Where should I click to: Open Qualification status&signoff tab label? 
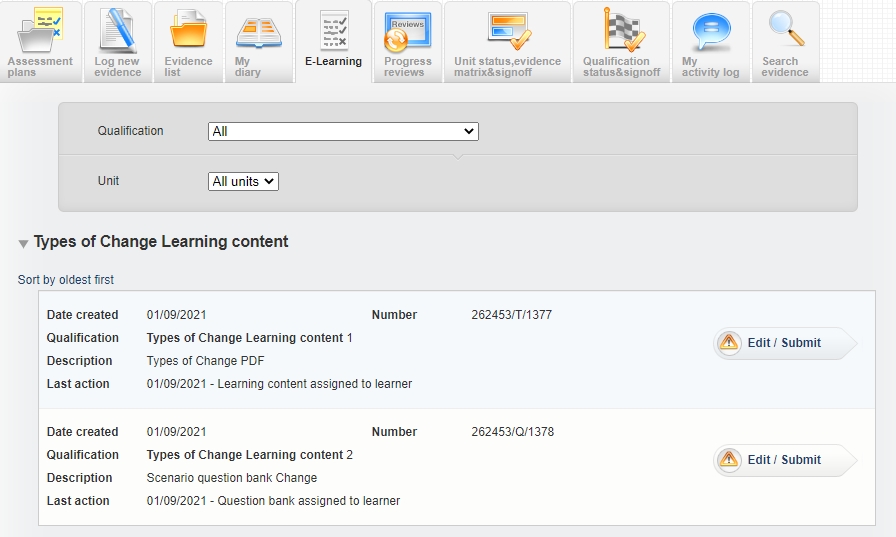(621, 67)
